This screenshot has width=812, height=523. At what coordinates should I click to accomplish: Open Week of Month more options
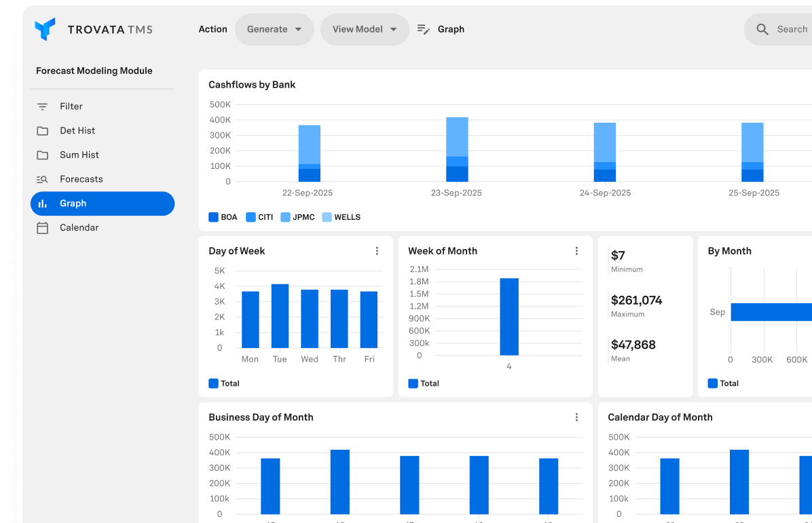(x=577, y=251)
